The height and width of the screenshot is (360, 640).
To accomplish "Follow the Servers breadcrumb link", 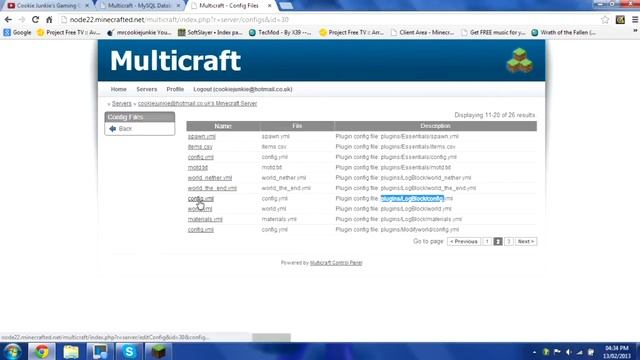I will click(x=122, y=104).
